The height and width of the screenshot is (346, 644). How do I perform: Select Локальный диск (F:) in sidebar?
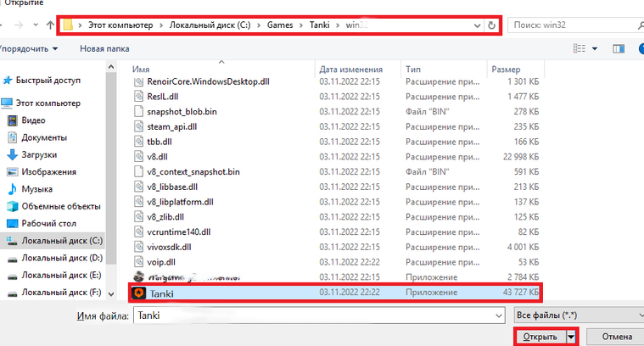coord(62,293)
